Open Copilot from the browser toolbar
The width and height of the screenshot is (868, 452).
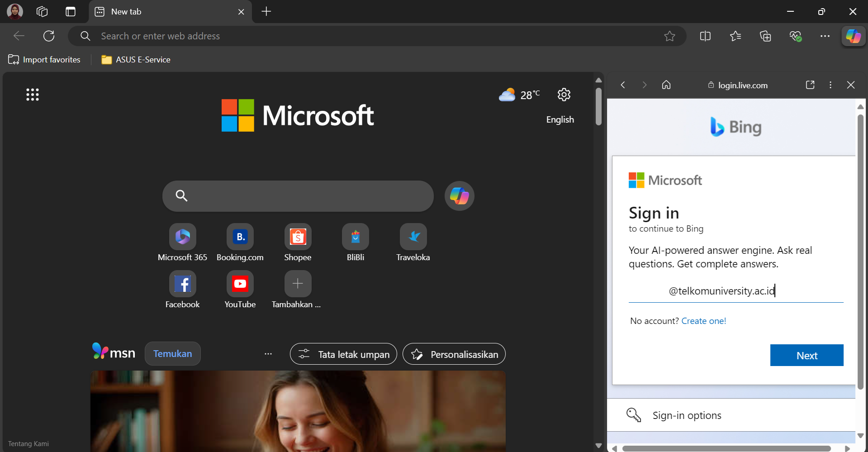pyautogui.click(x=854, y=36)
